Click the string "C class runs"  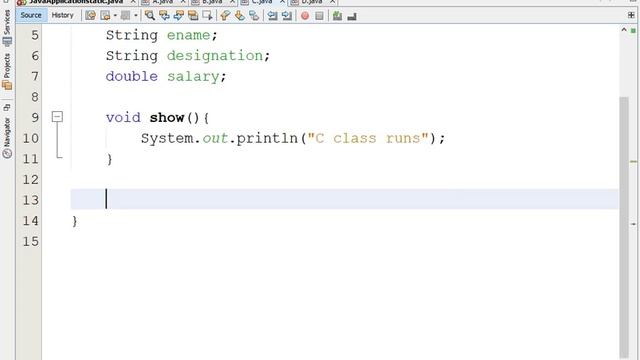(x=368, y=138)
